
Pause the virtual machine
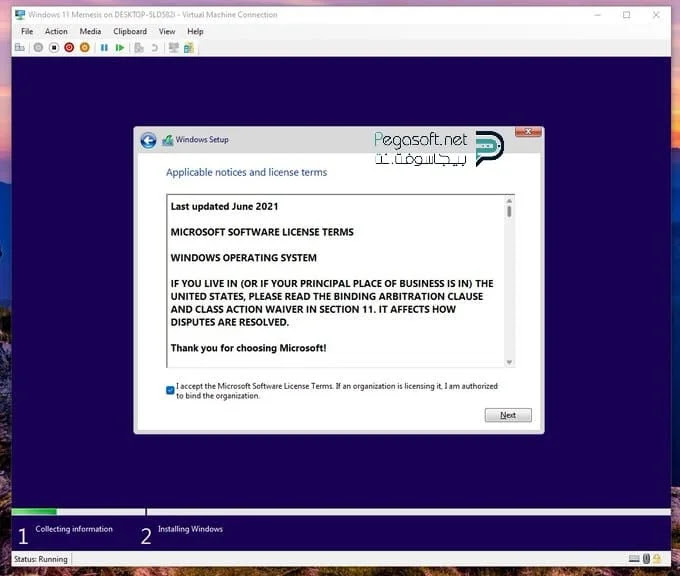[104, 48]
